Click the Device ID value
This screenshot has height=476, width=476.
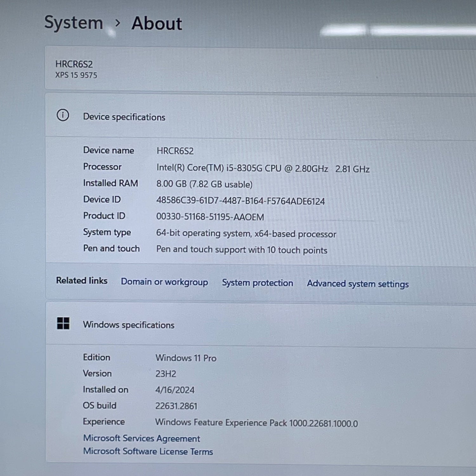pos(240,201)
